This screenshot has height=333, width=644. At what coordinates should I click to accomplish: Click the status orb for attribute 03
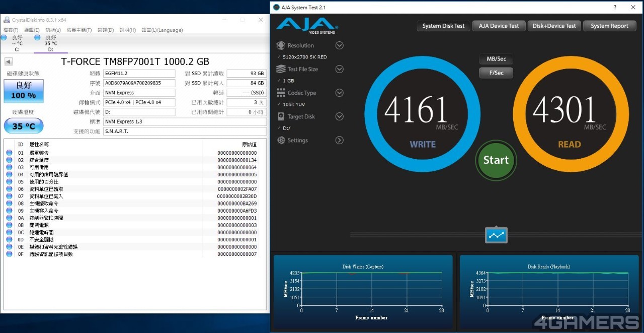(x=9, y=167)
